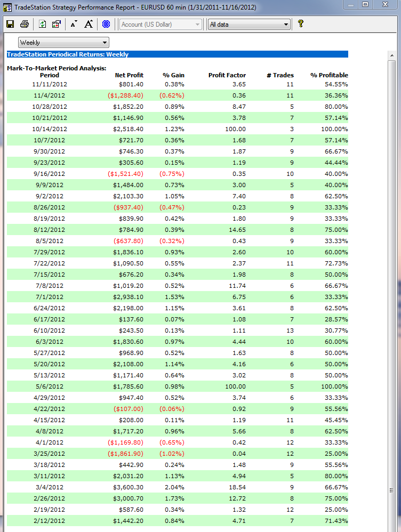Image resolution: width=401 pixels, height=532 pixels.
Task: Click the blue target icon in toolbar
Action: pyautogui.click(x=106, y=24)
